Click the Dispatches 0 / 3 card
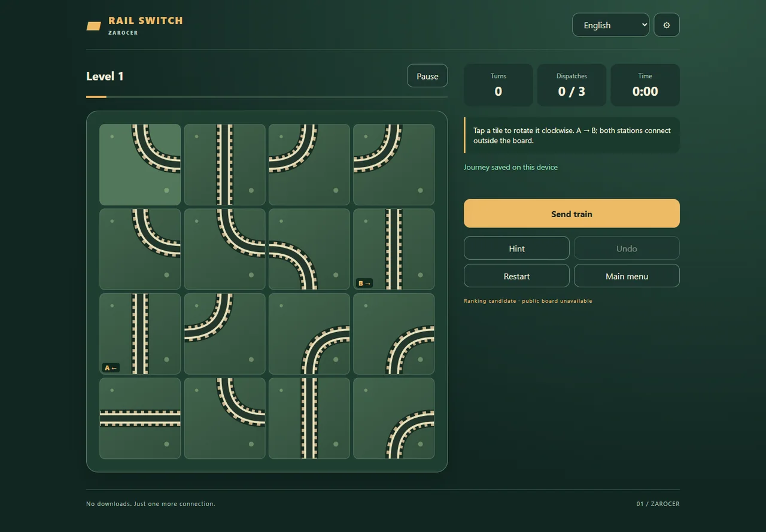 [572, 85]
